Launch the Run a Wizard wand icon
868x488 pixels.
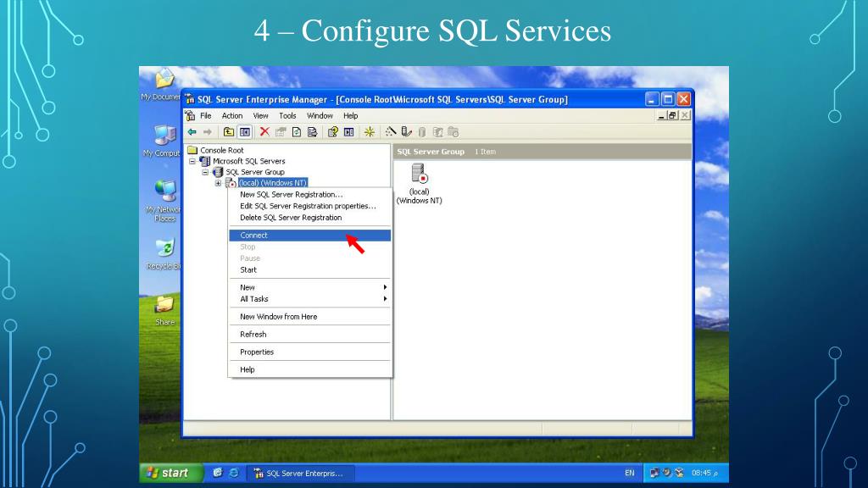click(x=391, y=131)
